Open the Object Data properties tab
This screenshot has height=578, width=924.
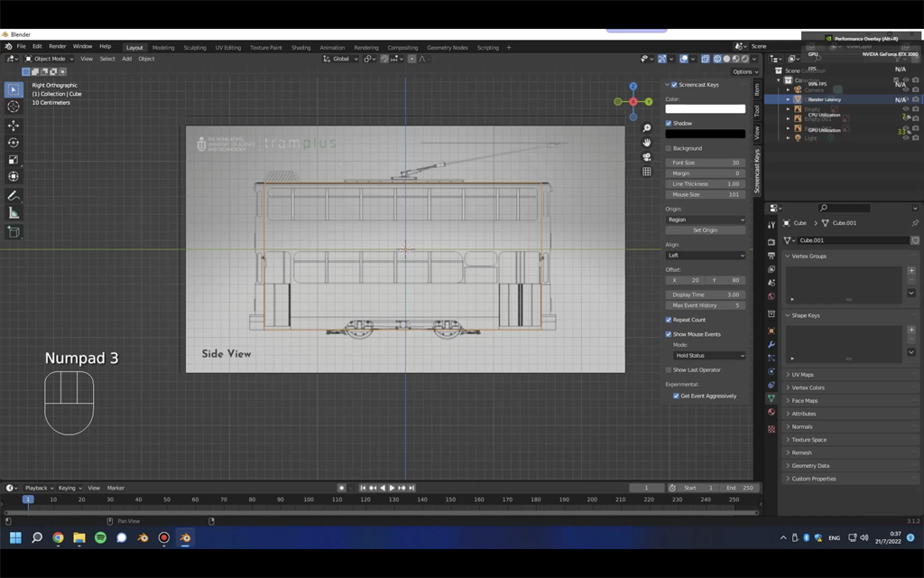point(772,398)
